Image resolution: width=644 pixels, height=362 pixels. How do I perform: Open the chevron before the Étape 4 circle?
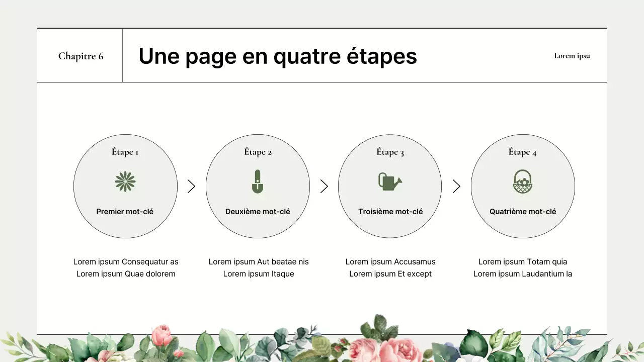click(456, 186)
